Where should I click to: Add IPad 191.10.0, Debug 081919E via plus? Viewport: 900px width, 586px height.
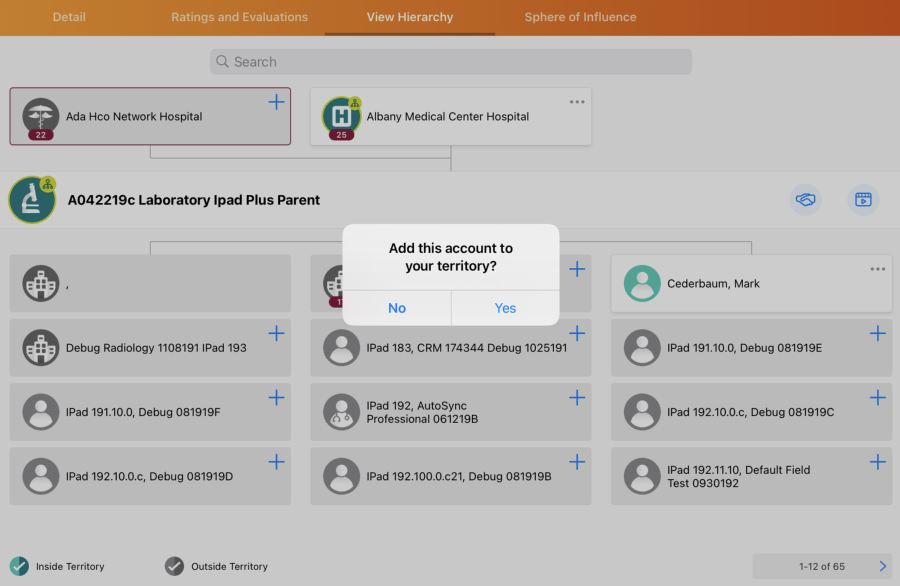pyautogui.click(x=877, y=334)
